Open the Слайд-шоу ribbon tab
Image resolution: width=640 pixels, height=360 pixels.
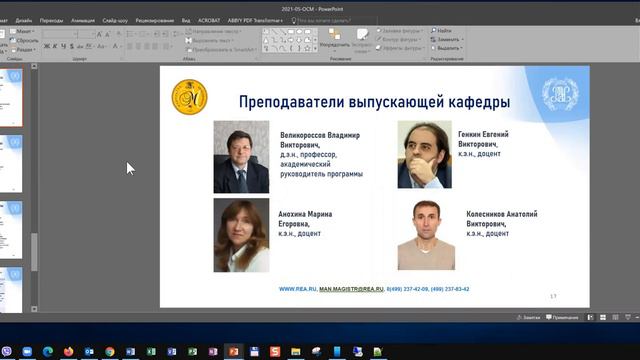pos(115,20)
